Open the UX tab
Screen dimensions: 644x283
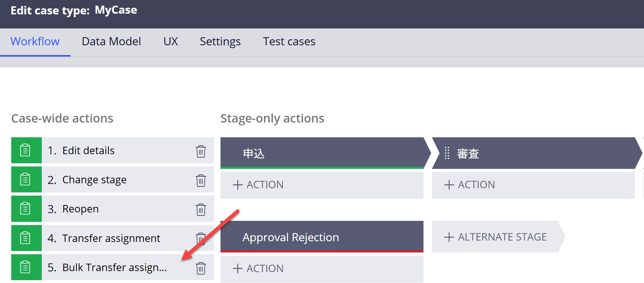171,41
